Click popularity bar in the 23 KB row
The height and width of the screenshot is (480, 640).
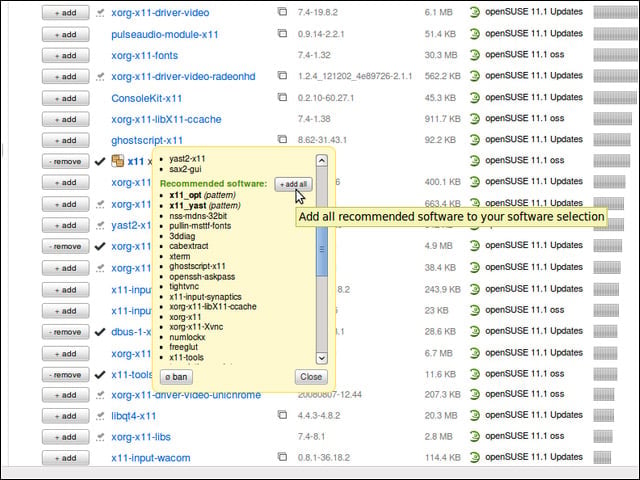(x=606, y=310)
